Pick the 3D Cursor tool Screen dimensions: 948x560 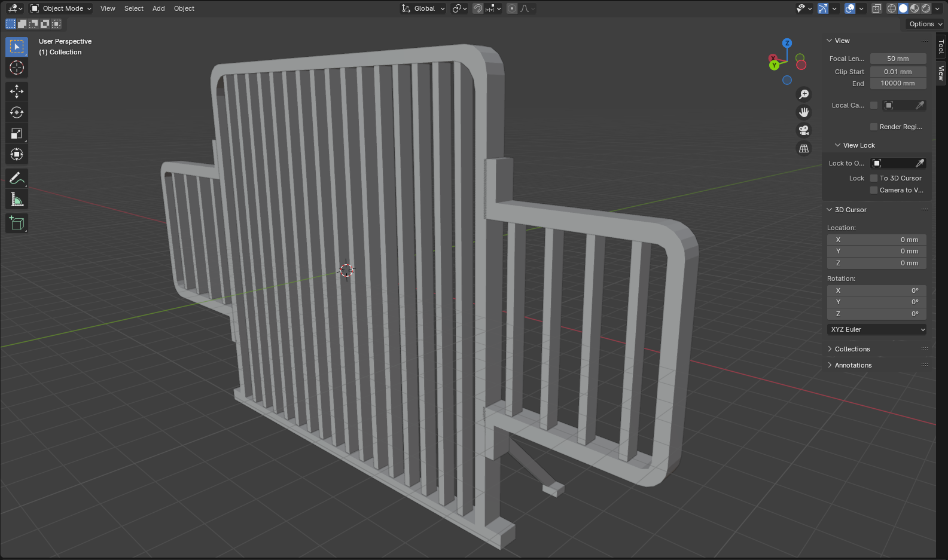click(17, 68)
